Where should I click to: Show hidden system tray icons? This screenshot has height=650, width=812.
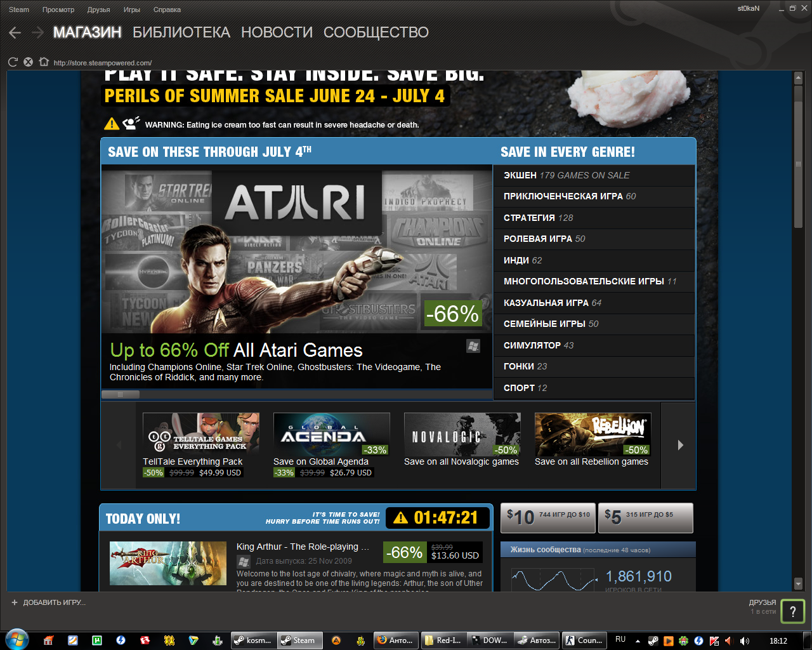point(638,641)
